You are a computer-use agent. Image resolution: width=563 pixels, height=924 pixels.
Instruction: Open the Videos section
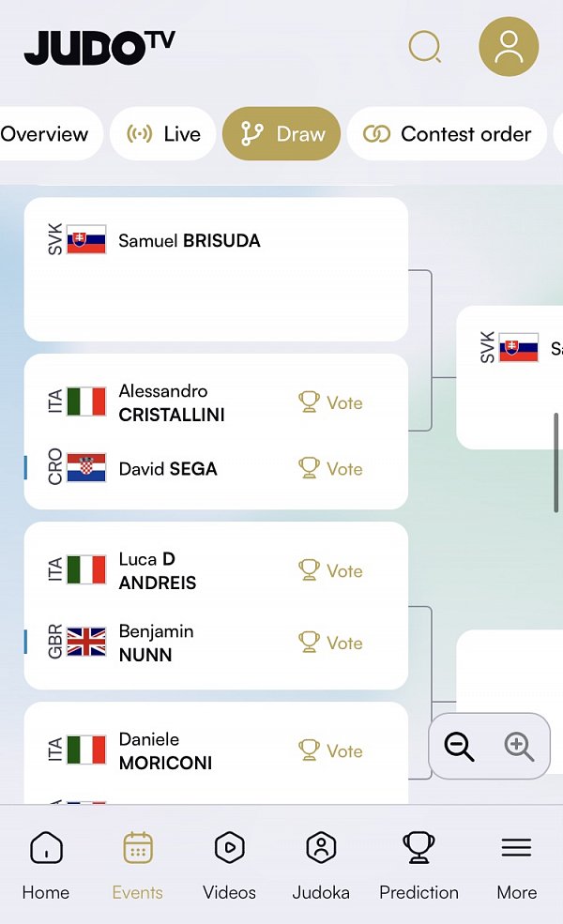pyautogui.click(x=229, y=865)
